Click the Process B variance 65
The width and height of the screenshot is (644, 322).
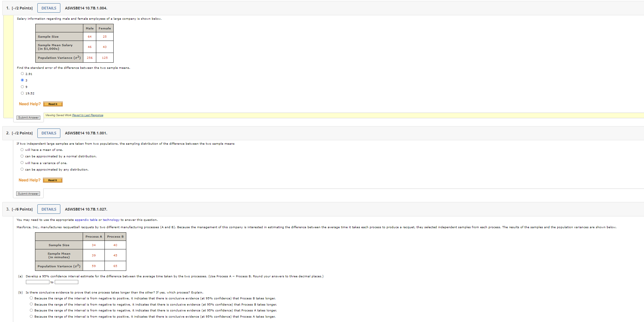(115, 266)
